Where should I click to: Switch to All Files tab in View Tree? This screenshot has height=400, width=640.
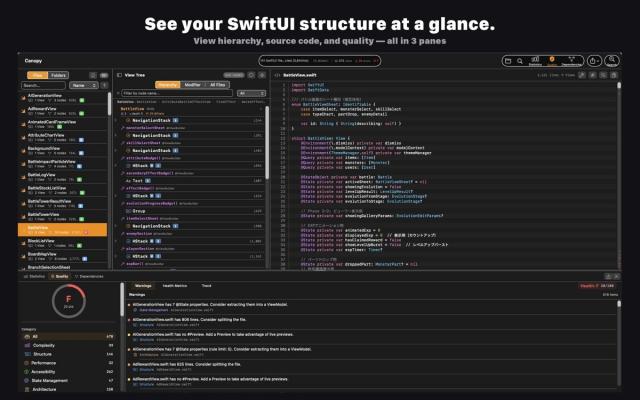coord(218,85)
